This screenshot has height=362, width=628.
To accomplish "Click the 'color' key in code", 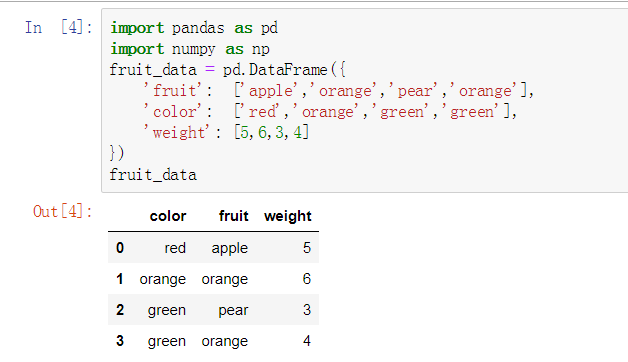I will click(x=173, y=112).
